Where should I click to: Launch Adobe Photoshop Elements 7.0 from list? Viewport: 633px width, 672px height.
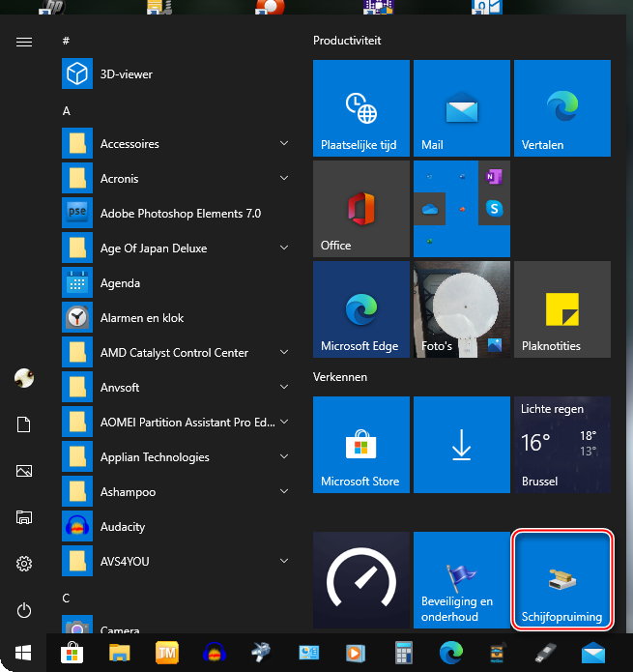pyautogui.click(x=180, y=214)
